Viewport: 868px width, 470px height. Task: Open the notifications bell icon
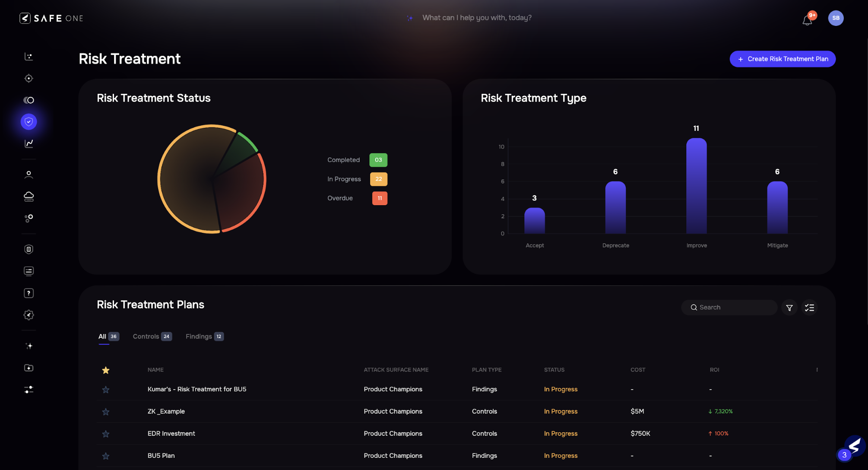807,20
